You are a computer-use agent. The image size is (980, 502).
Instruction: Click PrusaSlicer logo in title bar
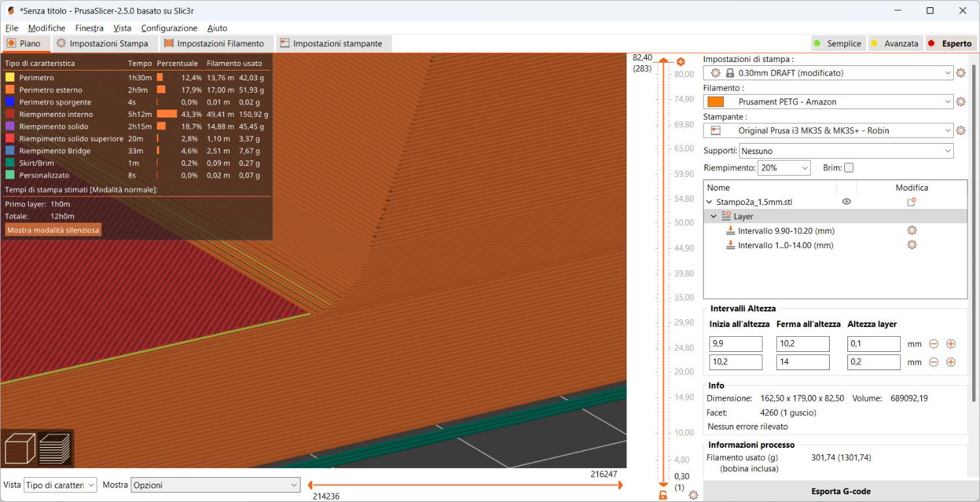pyautogui.click(x=10, y=10)
